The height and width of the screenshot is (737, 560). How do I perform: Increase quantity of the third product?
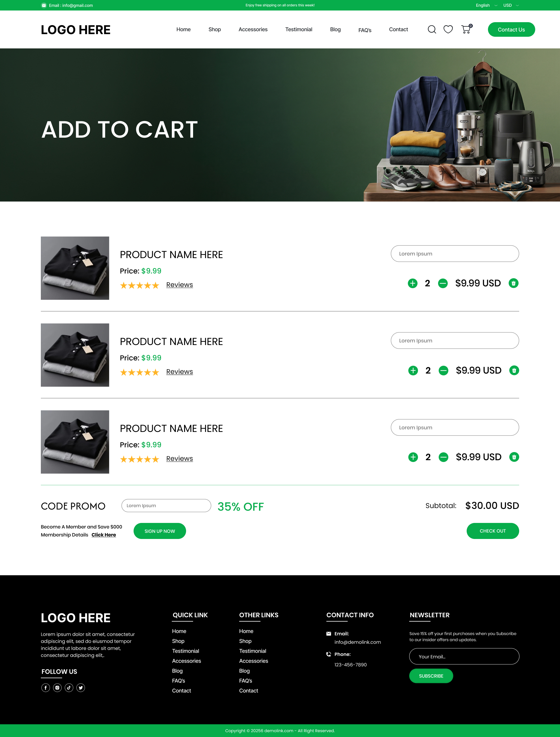click(x=413, y=457)
